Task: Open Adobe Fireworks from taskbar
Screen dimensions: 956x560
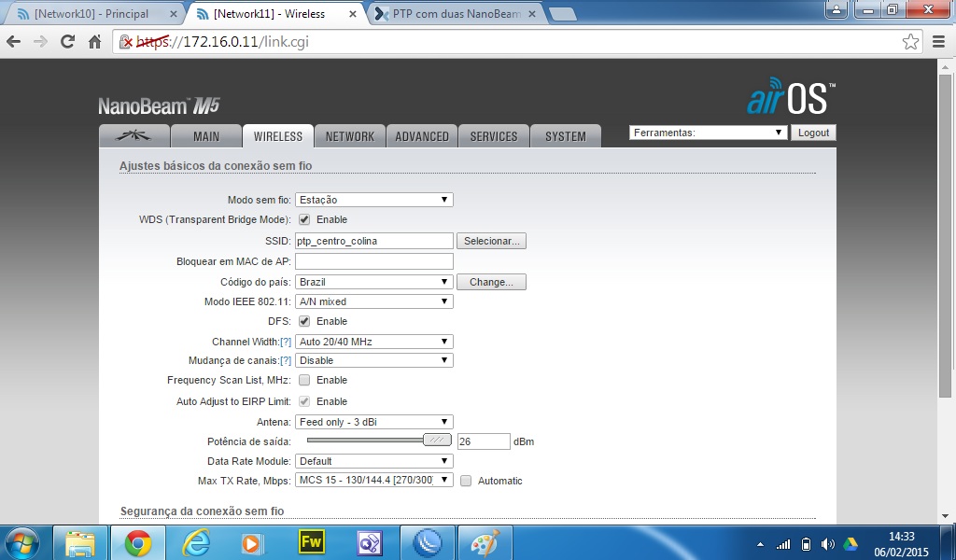Action: click(x=311, y=542)
